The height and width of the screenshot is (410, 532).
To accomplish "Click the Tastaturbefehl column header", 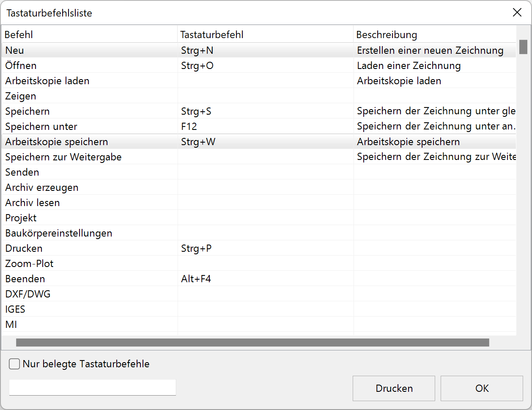I will point(211,34).
